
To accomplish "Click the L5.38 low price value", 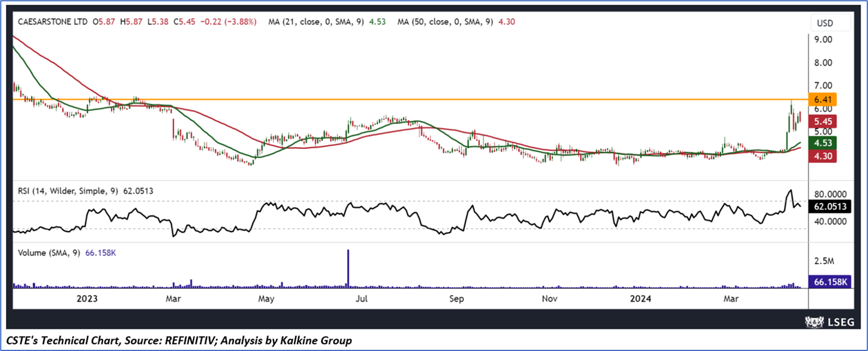I will pos(158,21).
